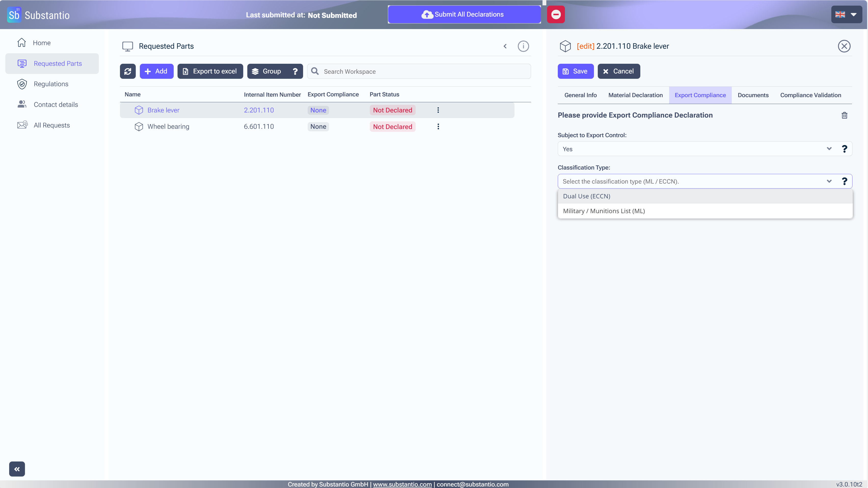Click the trash icon to delete declaration
868x488 pixels.
(844, 115)
